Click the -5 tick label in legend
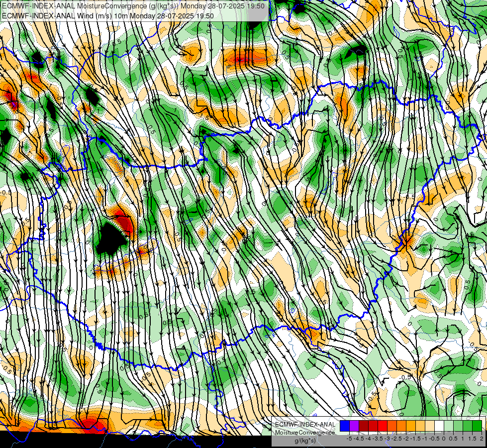The image size is (487, 448). click(349, 439)
